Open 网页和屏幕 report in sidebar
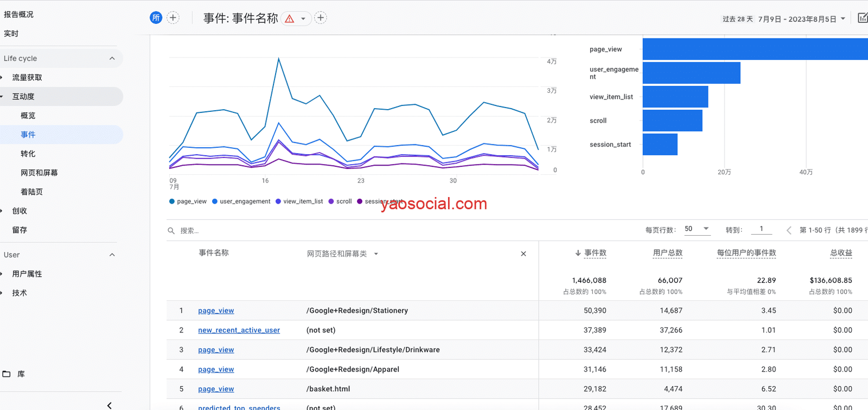The width and height of the screenshot is (868, 410). [x=39, y=173]
